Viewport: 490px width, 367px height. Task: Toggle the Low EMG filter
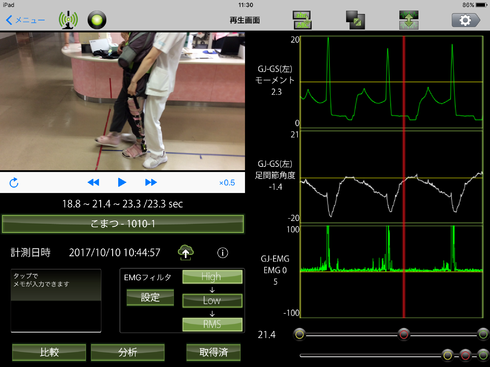coord(212,301)
